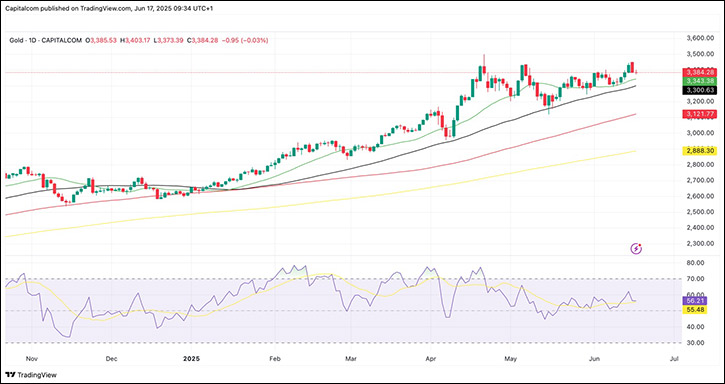The image size is (725, 384).
Task: Click the purple lightning bolt icon
Action: (637, 249)
